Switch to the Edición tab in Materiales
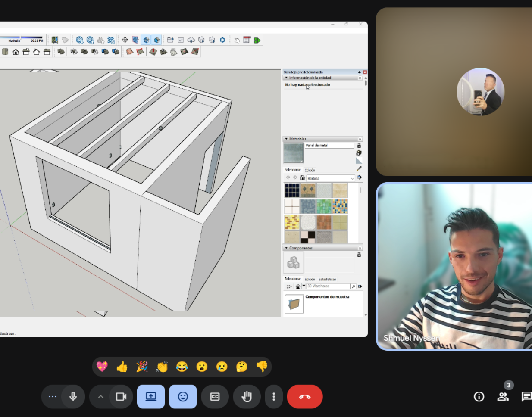Viewport: 532px width, 417px height. pos(310,170)
